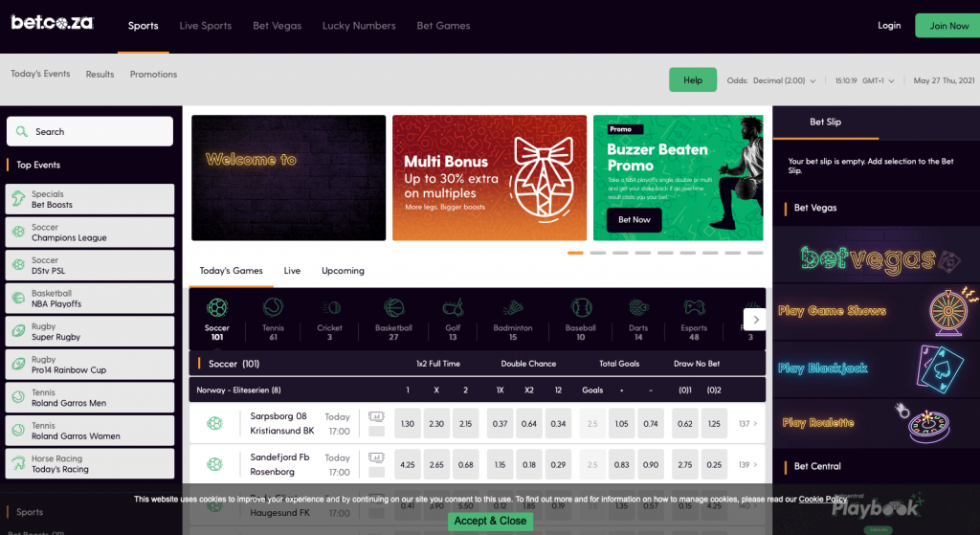Open Horse Racing Today's Racing event
The image size is (980, 535).
tap(90, 464)
